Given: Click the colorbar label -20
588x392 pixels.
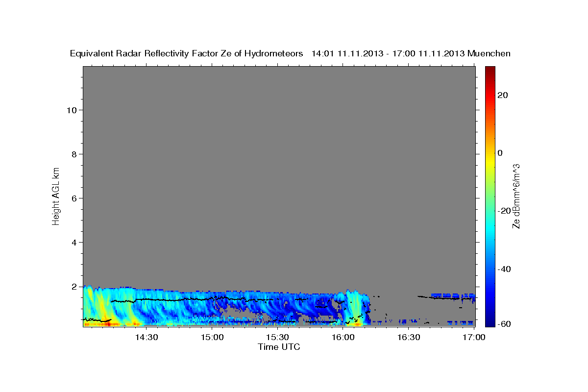Looking at the screenshot, I should [x=505, y=211].
